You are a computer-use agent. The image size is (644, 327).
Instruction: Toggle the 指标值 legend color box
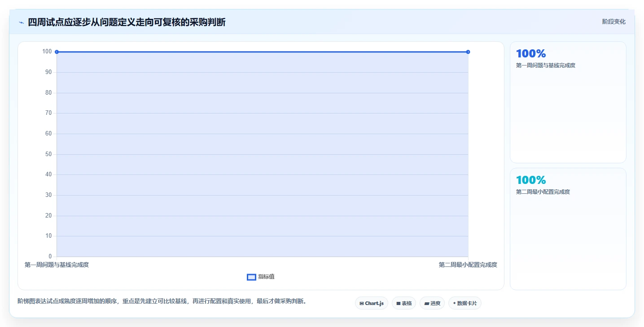point(251,277)
